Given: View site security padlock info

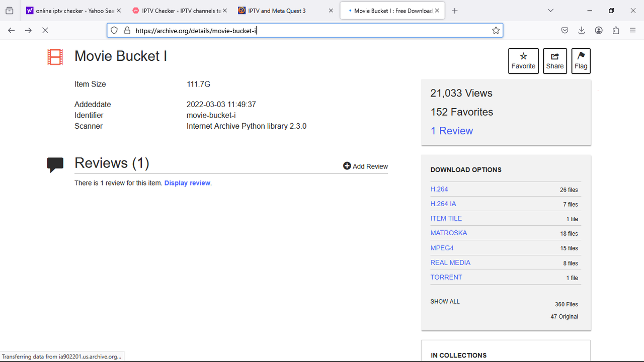Looking at the screenshot, I should pos(127,31).
